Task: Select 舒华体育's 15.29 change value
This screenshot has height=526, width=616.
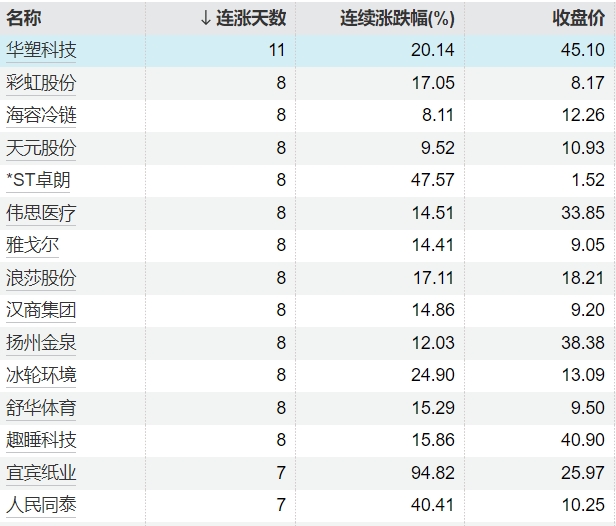Action: click(x=433, y=408)
